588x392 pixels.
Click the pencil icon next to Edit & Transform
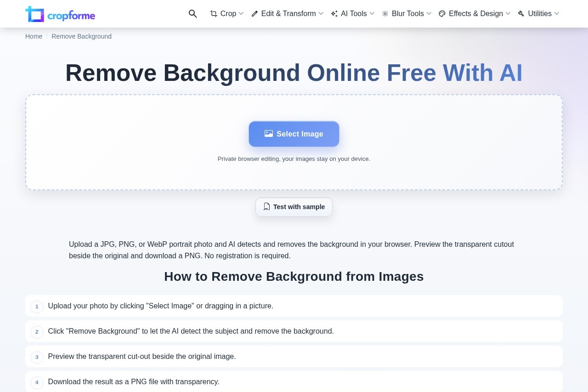[254, 14]
